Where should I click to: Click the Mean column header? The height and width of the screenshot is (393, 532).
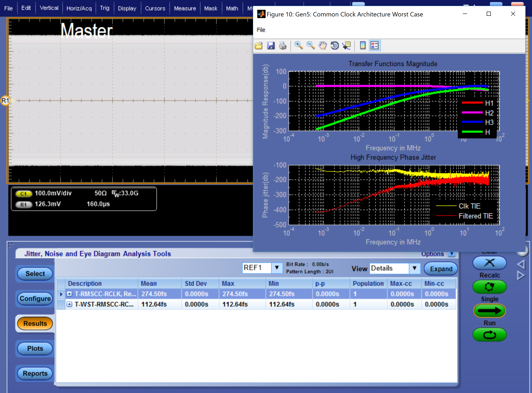pyautogui.click(x=149, y=283)
